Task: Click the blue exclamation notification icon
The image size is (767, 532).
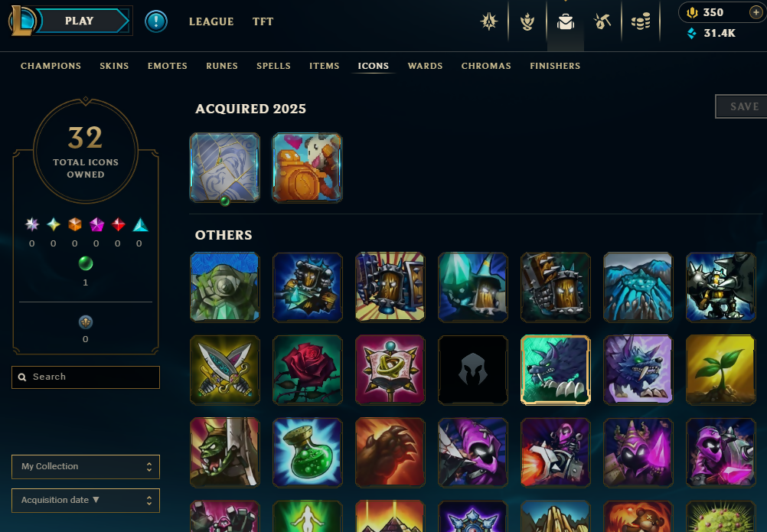Action: click(156, 21)
